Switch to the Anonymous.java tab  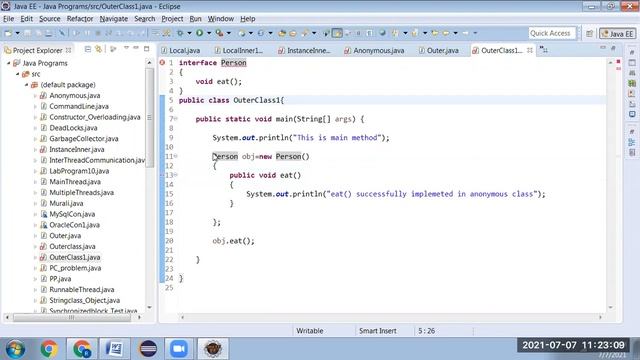click(x=374, y=51)
